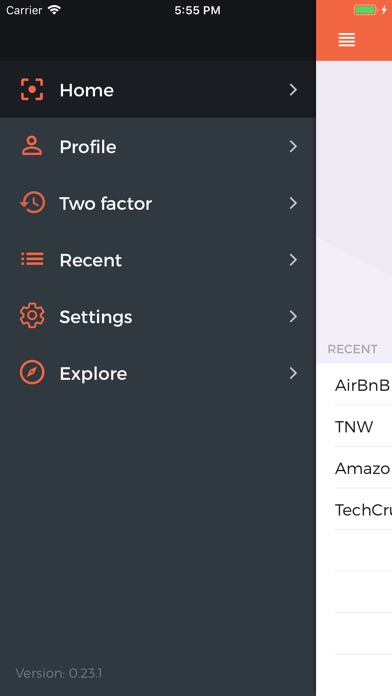Image resolution: width=392 pixels, height=696 pixels.
Task: Close the drawer with the hamburger icon
Action: (347, 40)
